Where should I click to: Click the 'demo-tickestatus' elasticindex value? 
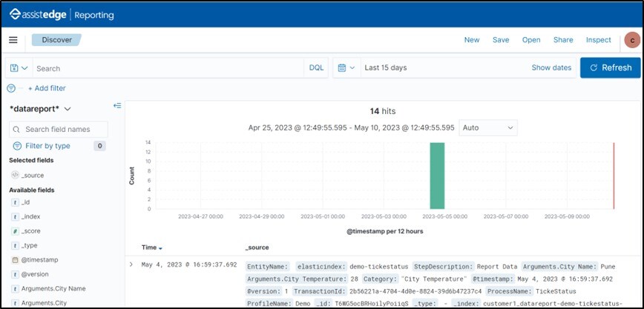tap(379, 266)
